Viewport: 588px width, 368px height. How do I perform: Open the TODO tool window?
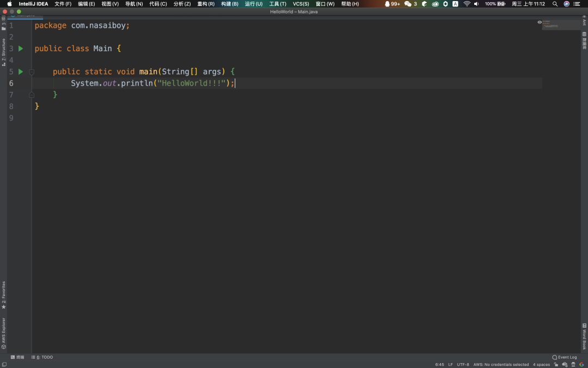[42, 357]
